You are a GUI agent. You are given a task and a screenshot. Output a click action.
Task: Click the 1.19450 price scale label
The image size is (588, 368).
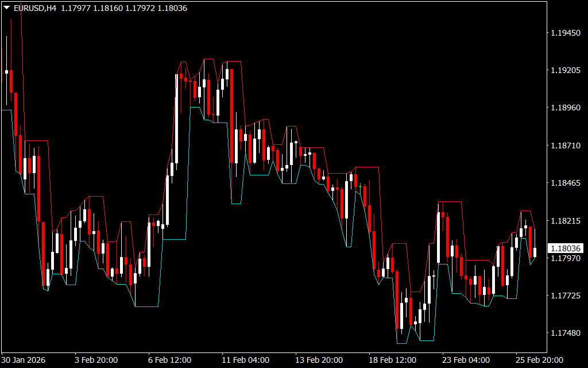tap(565, 33)
